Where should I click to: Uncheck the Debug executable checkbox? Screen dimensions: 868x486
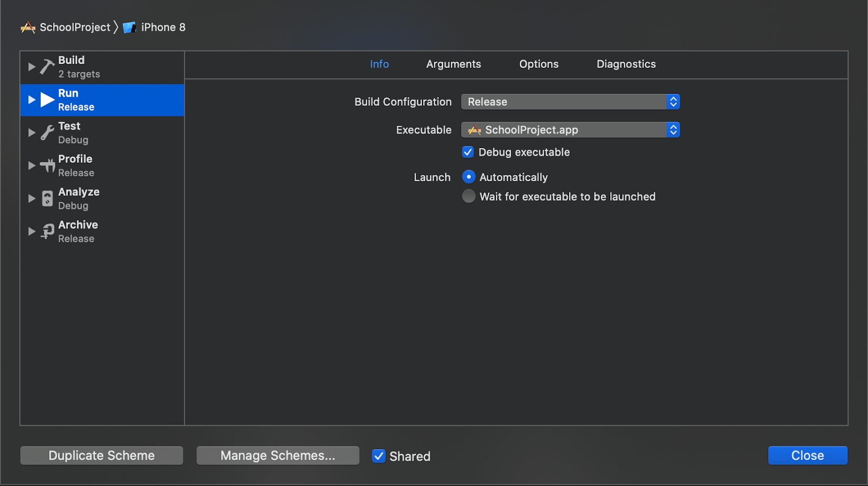point(468,152)
